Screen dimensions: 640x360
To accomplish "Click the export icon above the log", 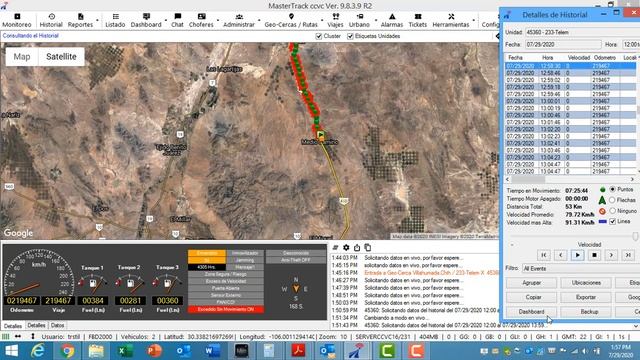I will [x=357, y=247].
